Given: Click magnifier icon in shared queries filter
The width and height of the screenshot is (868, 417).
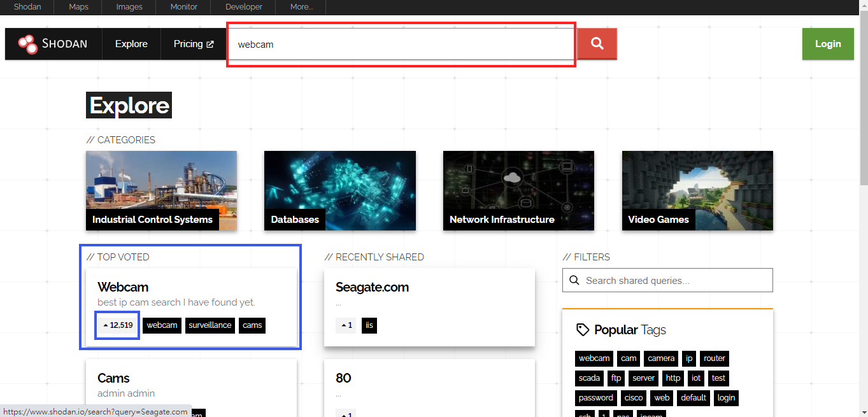Looking at the screenshot, I should pyautogui.click(x=574, y=280).
